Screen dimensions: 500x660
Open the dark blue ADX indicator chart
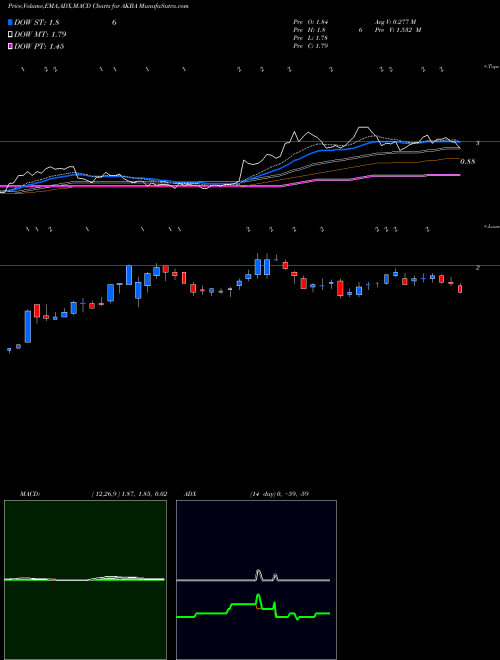pos(256,580)
